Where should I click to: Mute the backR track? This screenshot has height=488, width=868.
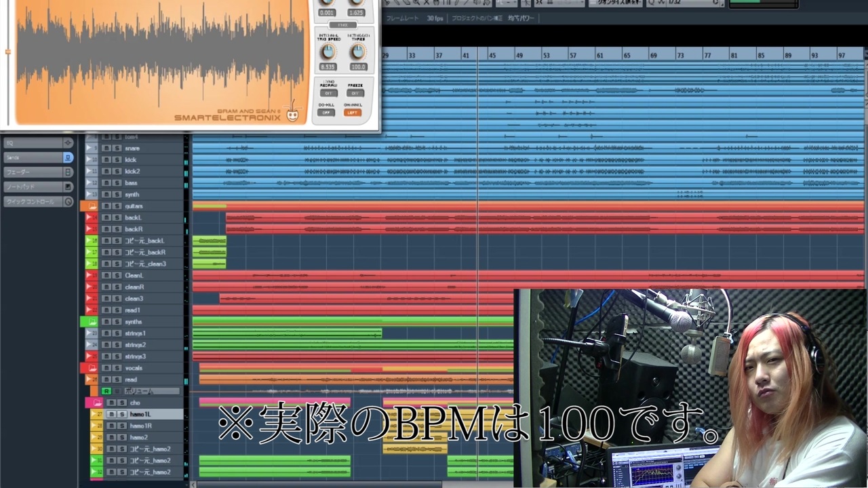pos(106,229)
